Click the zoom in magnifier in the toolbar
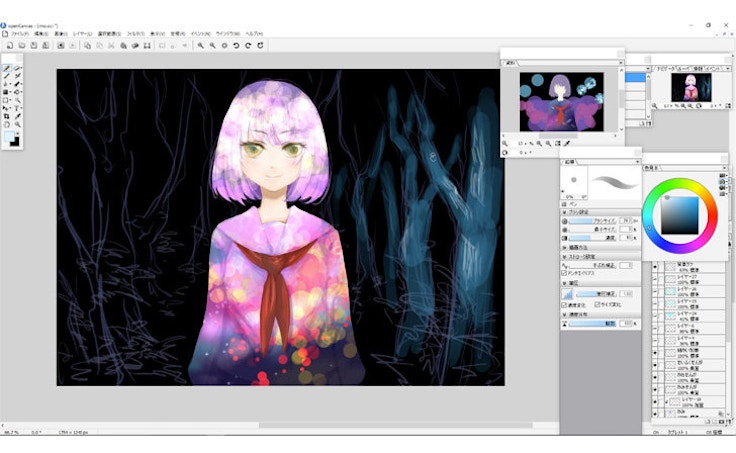The image size is (736, 453). click(200, 45)
